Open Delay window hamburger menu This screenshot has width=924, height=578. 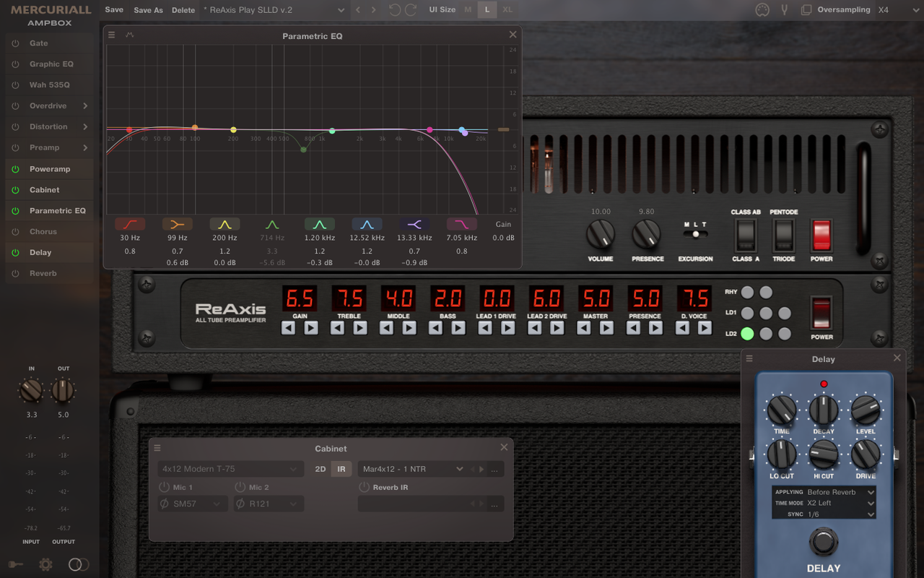tap(749, 358)
